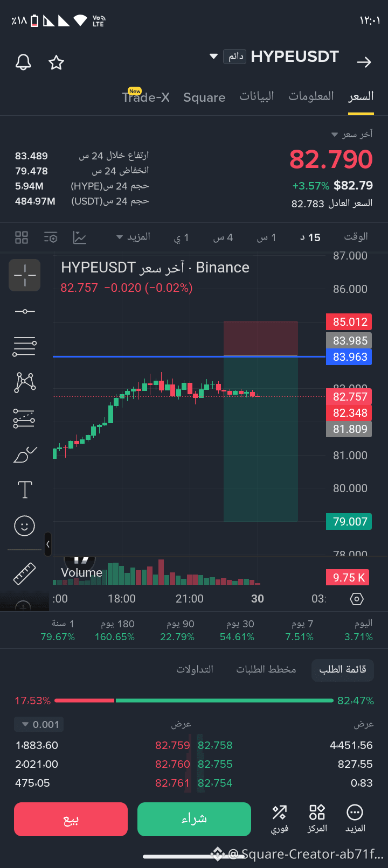The image size is (388, 868).
Task: Open the المعلومات tab
Action: coord(311,96)
